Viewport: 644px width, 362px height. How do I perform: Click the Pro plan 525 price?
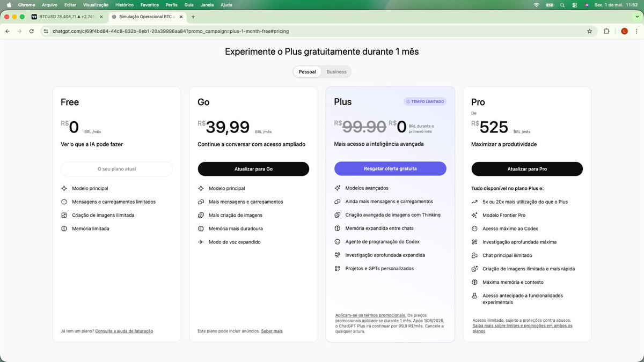coord(494,127)
